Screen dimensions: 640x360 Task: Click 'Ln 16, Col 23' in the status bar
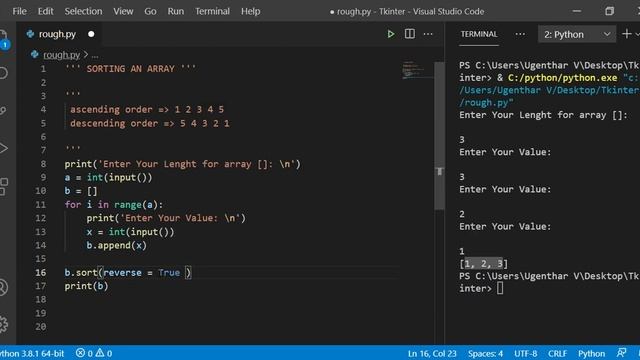[432, 353]
